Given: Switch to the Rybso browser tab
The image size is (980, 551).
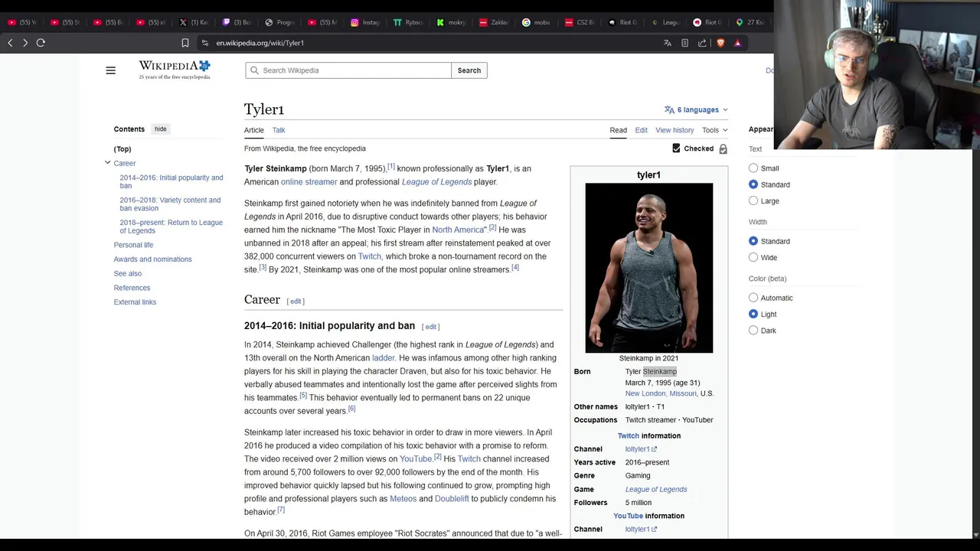Looking at the screenshot, I should 409,22.
